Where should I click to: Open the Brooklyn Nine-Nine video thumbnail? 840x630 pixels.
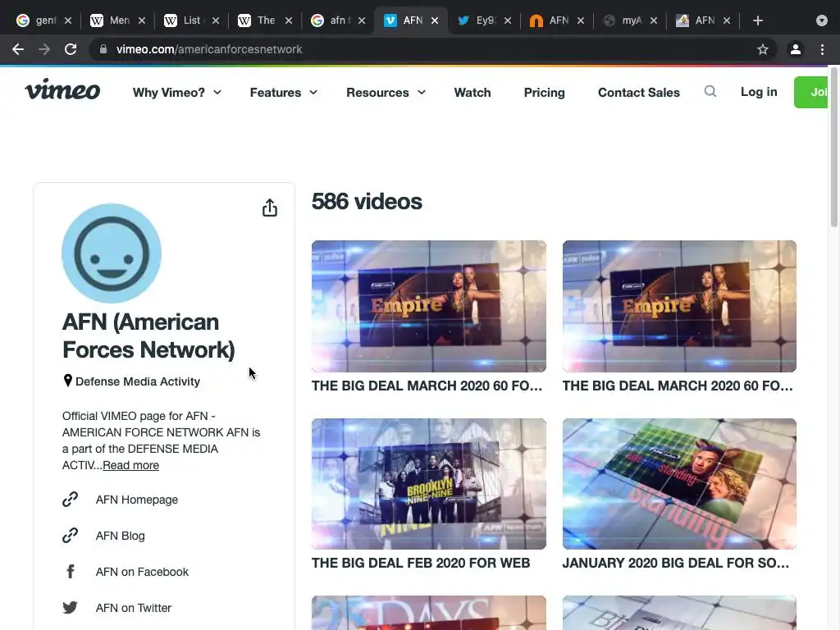coord(428,484)
